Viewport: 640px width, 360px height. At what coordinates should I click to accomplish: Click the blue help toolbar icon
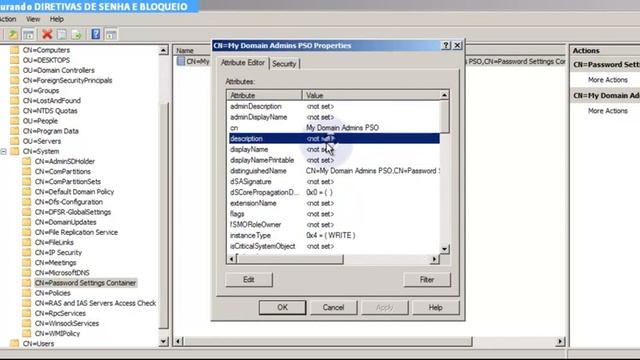[x=96, y=34]
